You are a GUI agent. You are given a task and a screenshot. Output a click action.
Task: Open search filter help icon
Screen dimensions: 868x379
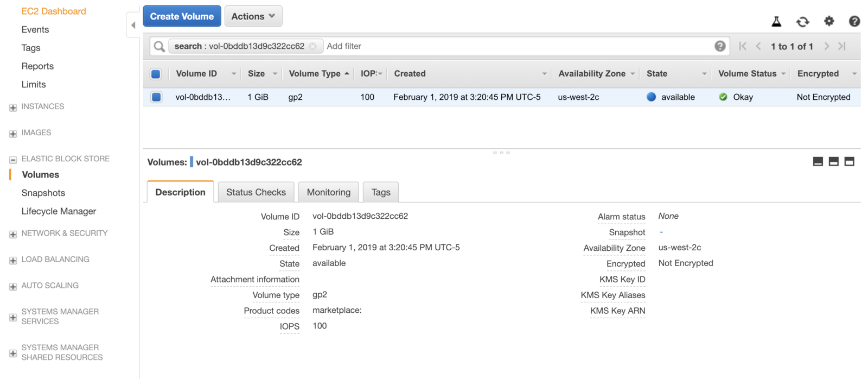pyautogui.click(x=720, y=46)
